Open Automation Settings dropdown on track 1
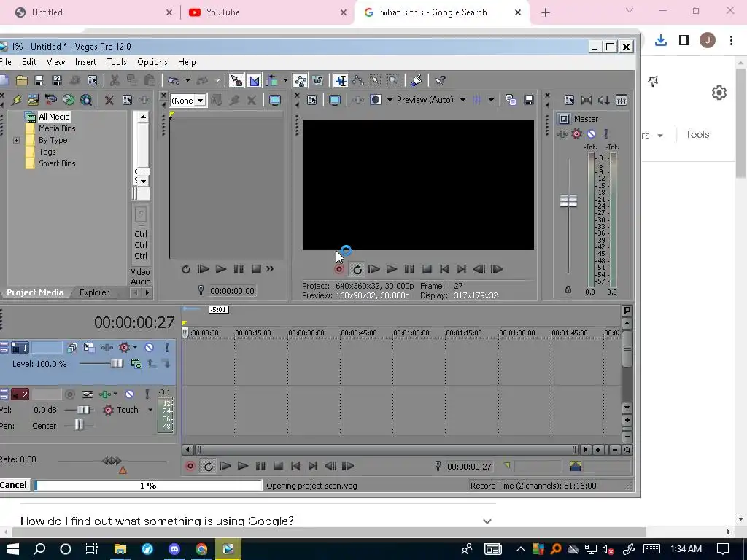 [x=135, y=347]
